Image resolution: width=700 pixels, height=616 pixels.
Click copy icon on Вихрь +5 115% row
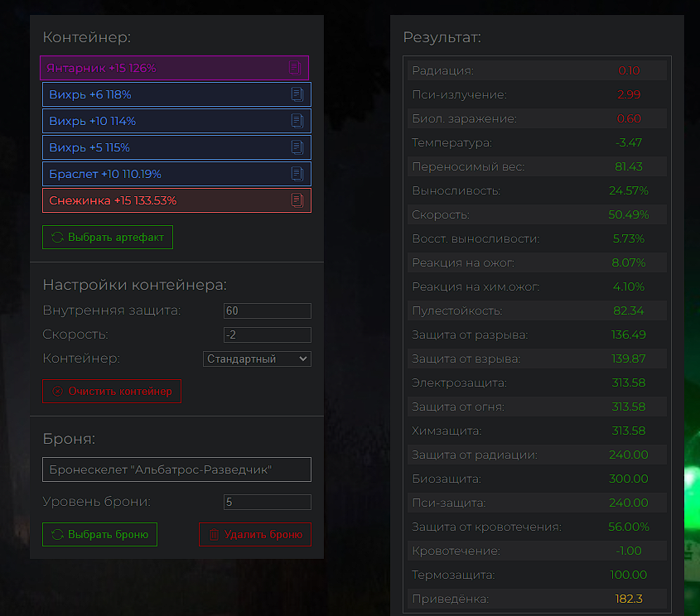pos(297,147)
